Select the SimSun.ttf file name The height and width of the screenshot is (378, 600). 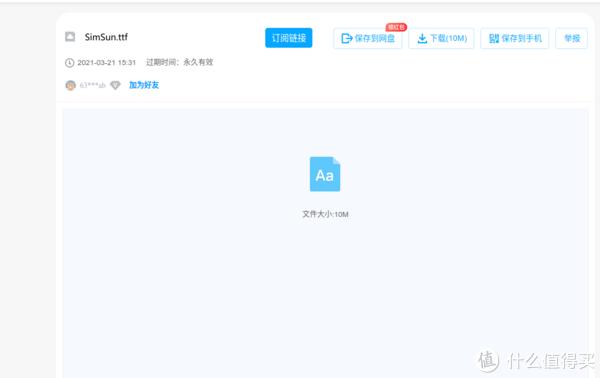[x=106, y=37]
